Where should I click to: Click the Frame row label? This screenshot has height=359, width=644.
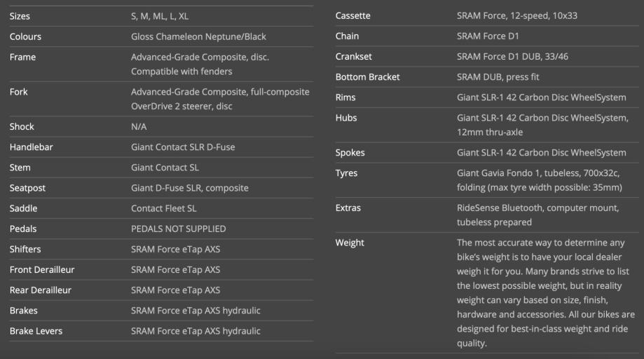coord(22,57)
